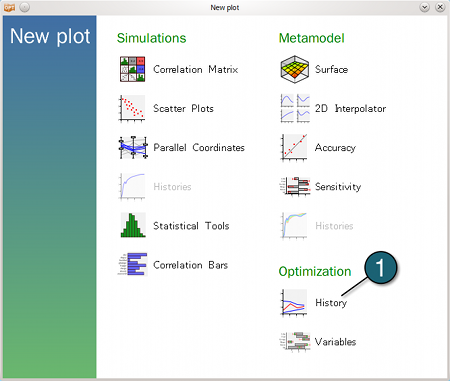The width and height of the screenshot is (450, 381).
Task: Click the Variables label
Action: (335, 342)
